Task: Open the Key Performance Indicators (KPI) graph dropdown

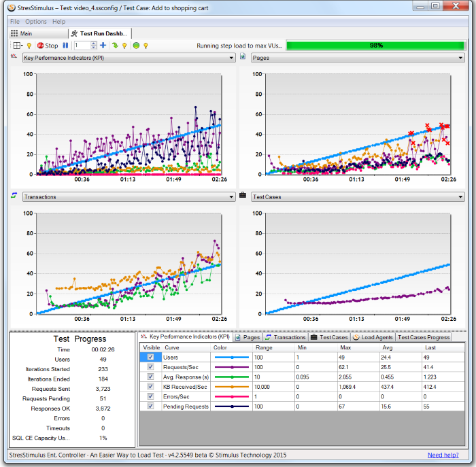Action: 129,58
